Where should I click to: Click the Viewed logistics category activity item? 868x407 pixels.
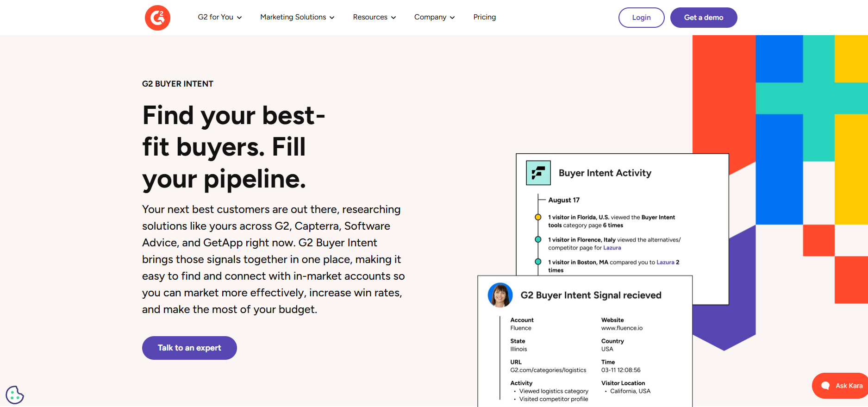[x=554, y=391]
